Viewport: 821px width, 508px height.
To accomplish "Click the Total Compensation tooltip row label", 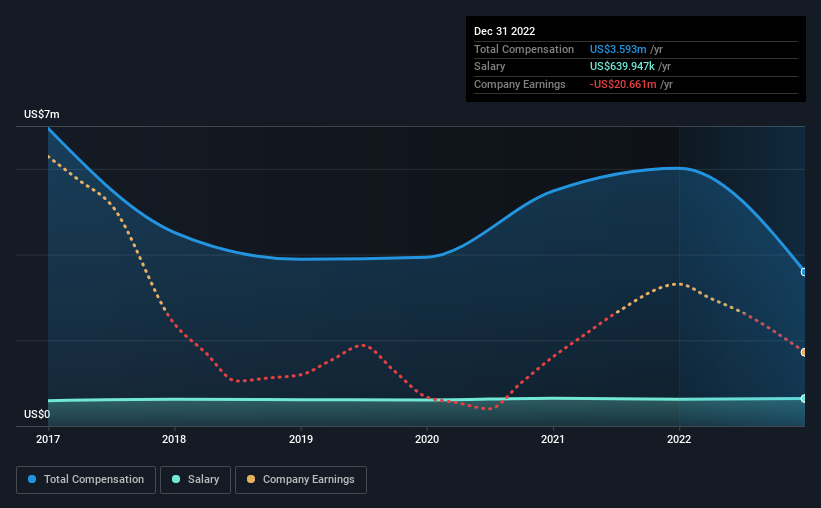I will [x=524, y=49].
